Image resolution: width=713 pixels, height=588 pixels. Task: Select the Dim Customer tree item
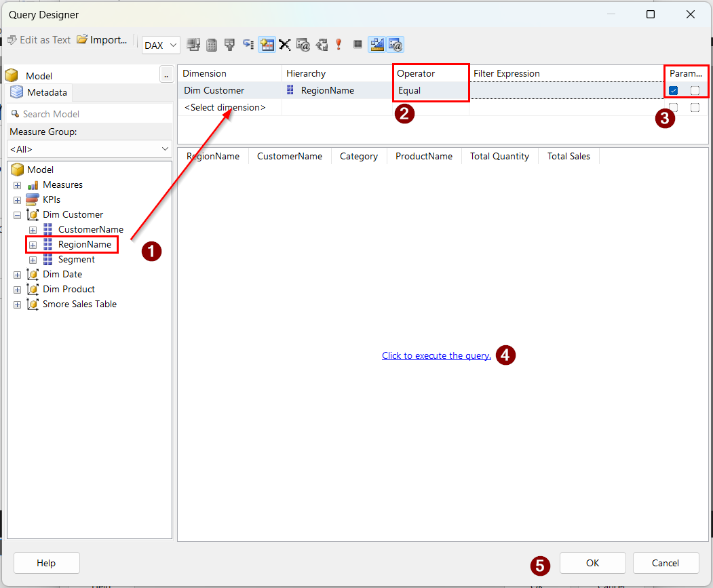73,214
